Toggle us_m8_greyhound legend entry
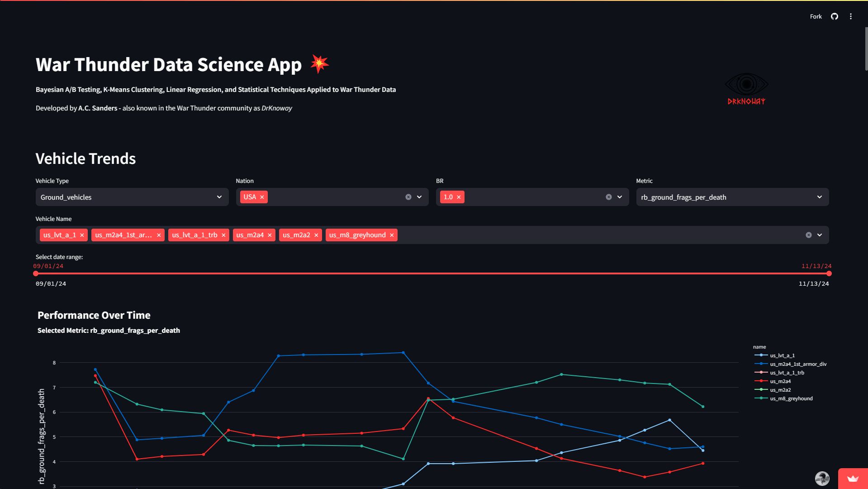The height and width of the screenshot is (489, 868). click(791, 398)
